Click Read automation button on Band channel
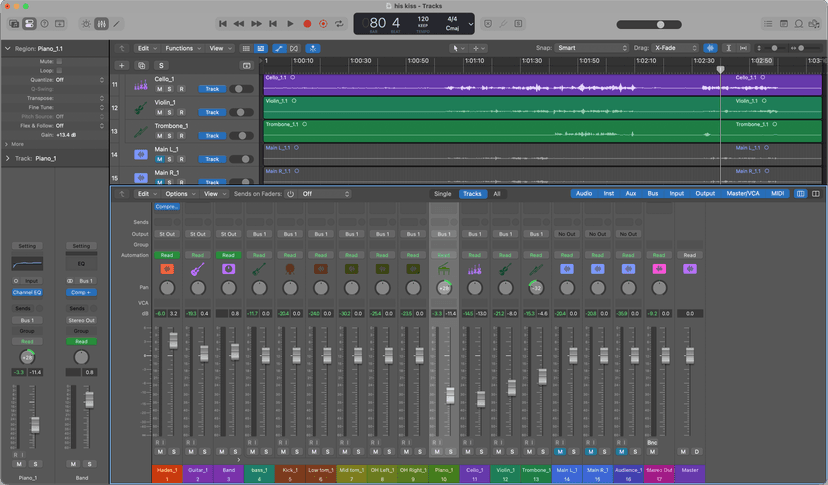Screen dimensions: 828x485 [x=228, y=255]
